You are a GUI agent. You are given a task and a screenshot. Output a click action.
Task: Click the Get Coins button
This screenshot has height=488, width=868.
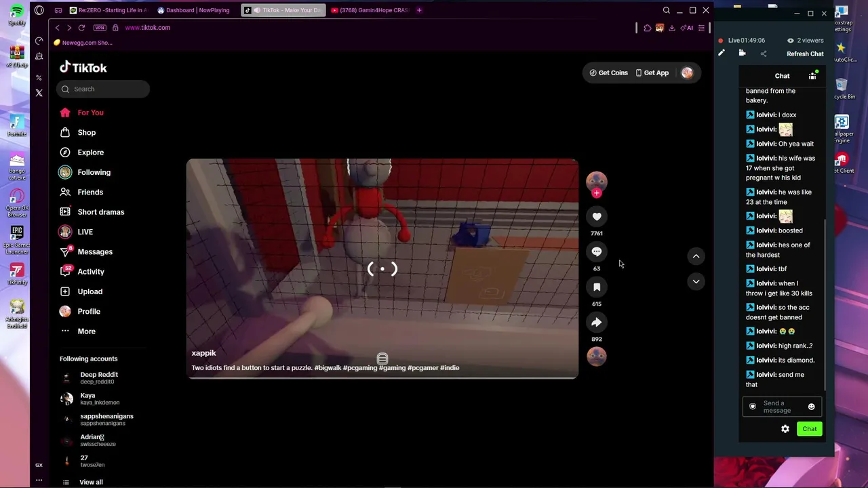[x=608, y=73]
